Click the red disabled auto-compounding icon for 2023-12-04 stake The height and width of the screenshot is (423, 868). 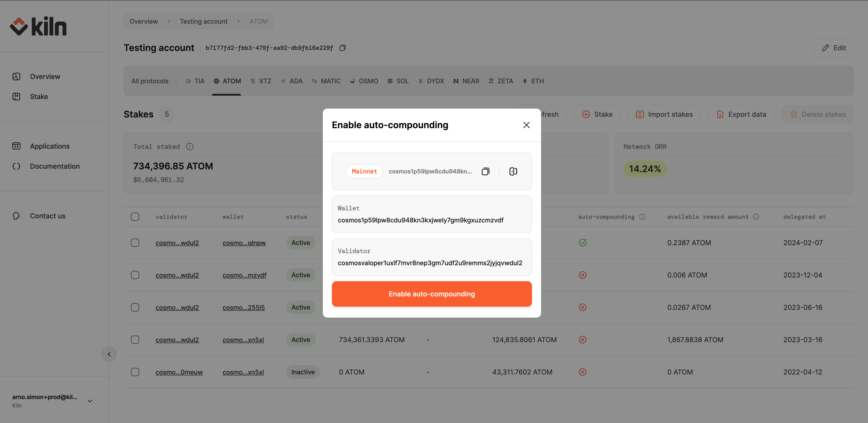click(x=583, y=275)
